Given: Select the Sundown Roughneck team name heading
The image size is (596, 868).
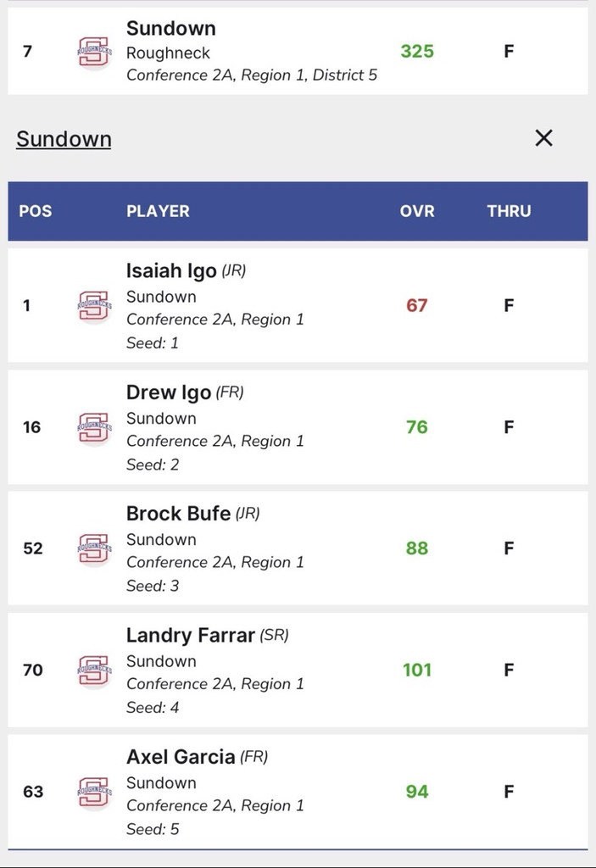Looking at the screenshot, I should coord(171,29).
